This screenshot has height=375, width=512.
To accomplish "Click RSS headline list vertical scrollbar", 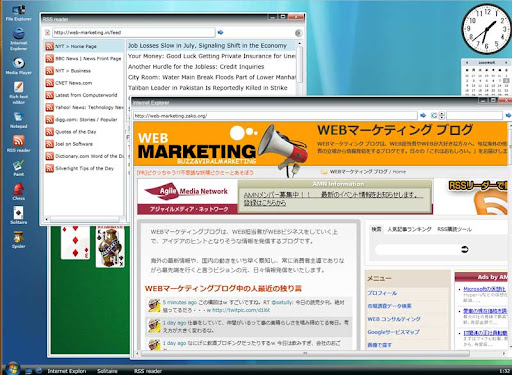I will point(299,63).
